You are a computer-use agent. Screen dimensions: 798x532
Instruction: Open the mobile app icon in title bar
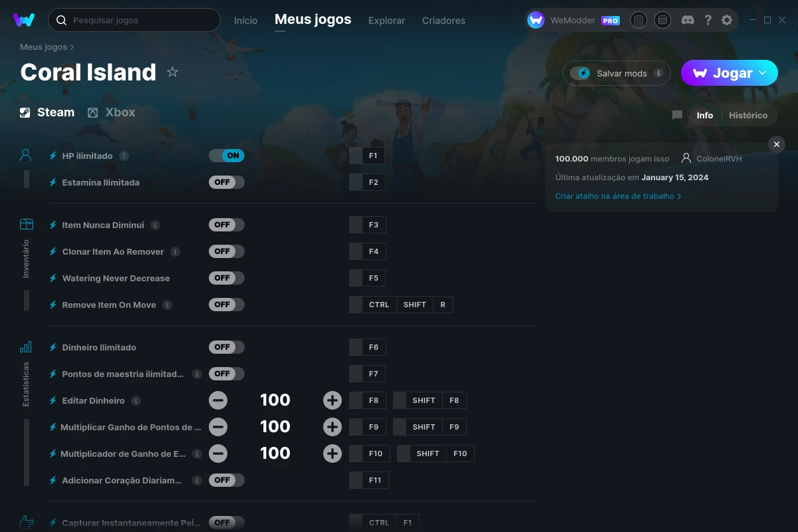[638, 20]
